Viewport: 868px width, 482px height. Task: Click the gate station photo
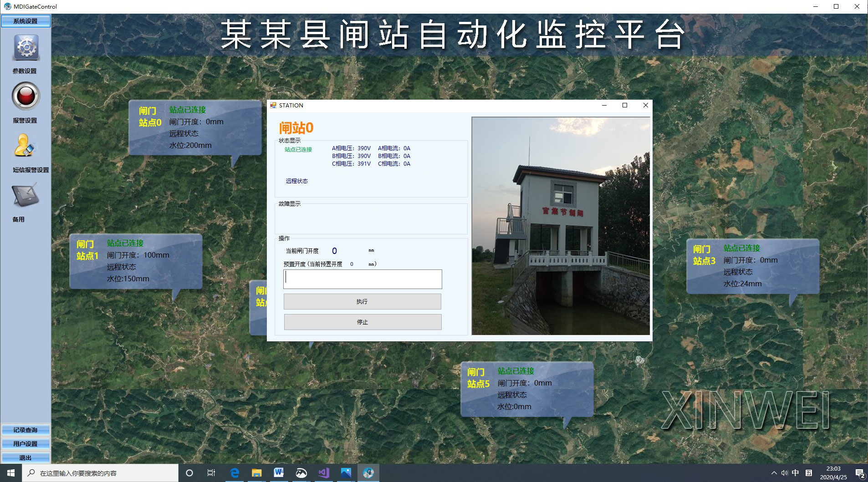pos(561,226)
